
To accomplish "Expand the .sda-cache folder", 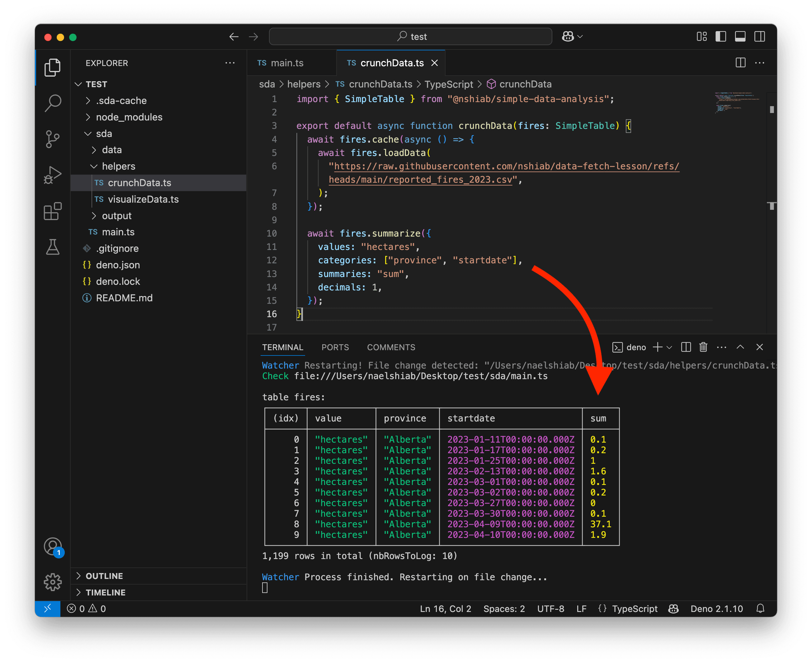I will (158, 101).
